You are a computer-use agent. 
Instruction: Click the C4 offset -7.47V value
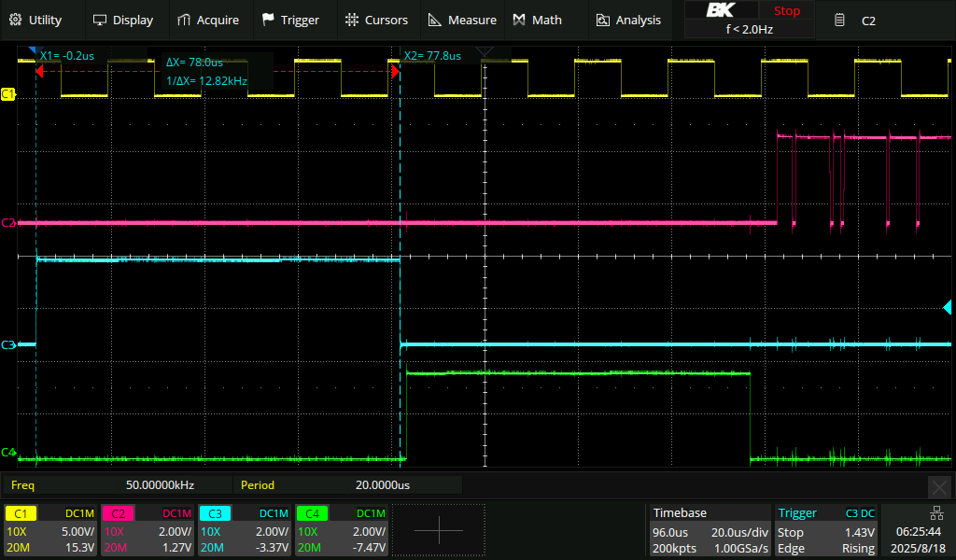[369, 547]
